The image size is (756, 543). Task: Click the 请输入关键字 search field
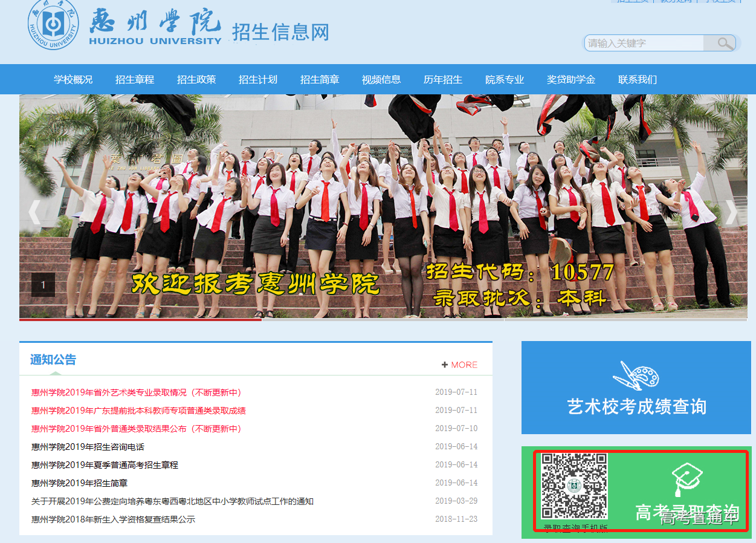tap(641, 43)
